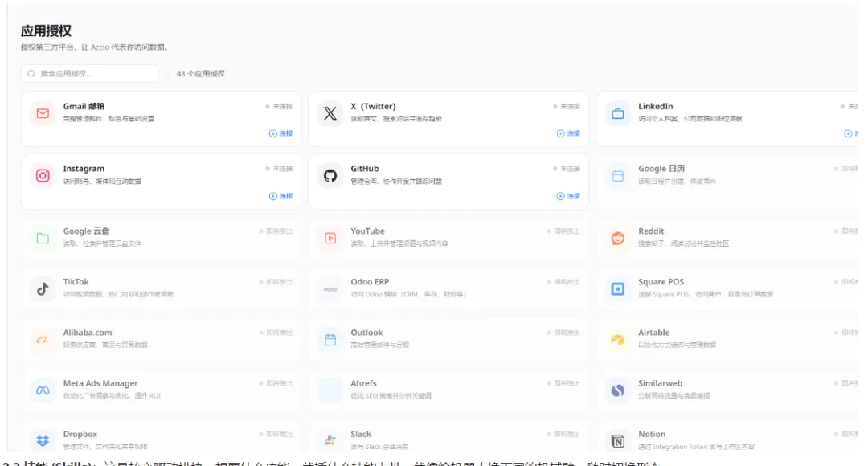Screen dimensions: 868x466
Task: Click the GitHub connection status label
Action: point(567,168)
